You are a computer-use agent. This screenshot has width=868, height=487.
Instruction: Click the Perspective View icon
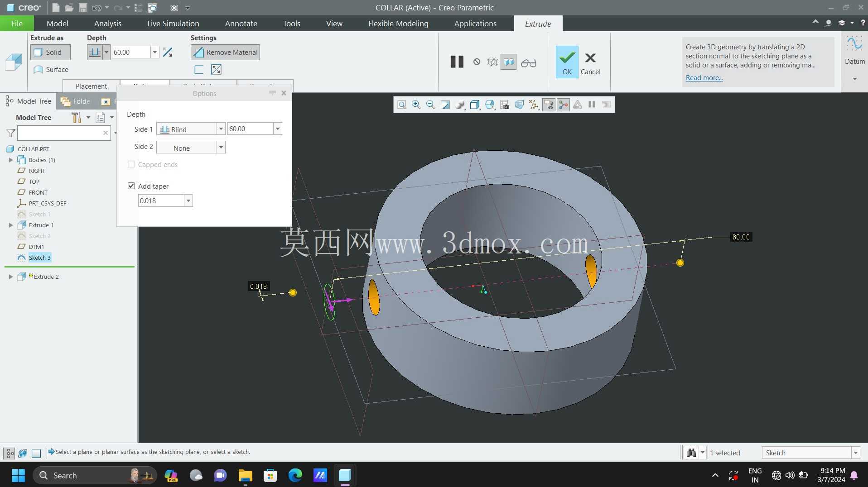click(519, 105)
